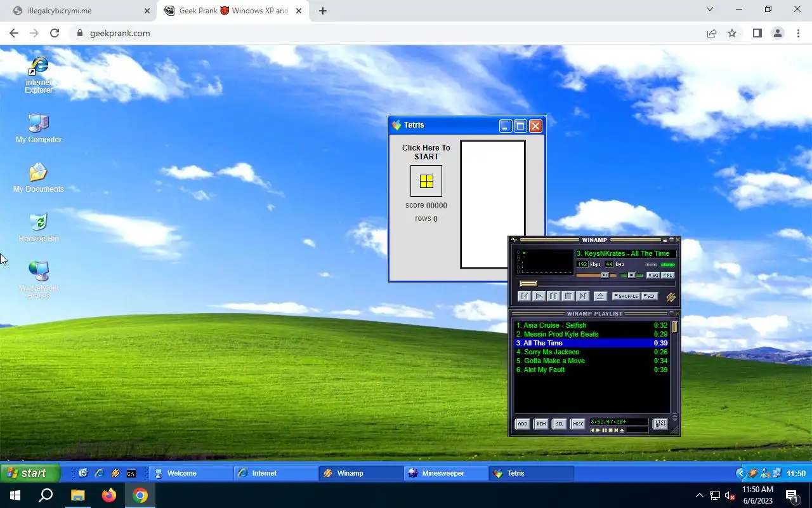Launch Winamp from quick launch
Image resolution: width=812 pixels, height=508 pixels.
point(115,473)
